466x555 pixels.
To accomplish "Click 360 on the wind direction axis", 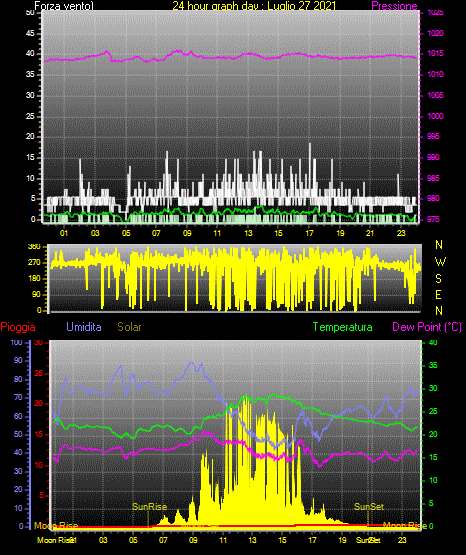I will point(34,247).
